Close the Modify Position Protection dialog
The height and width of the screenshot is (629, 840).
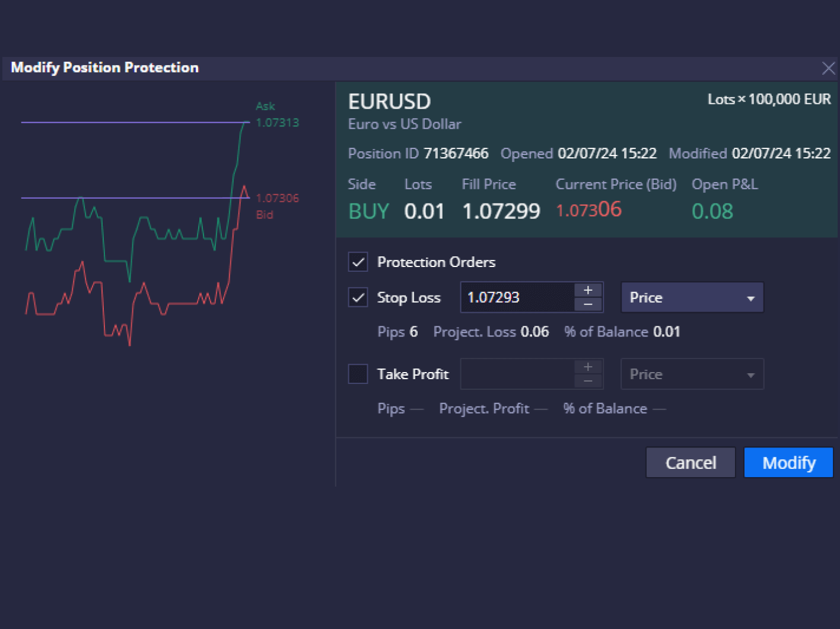point(828,68)
